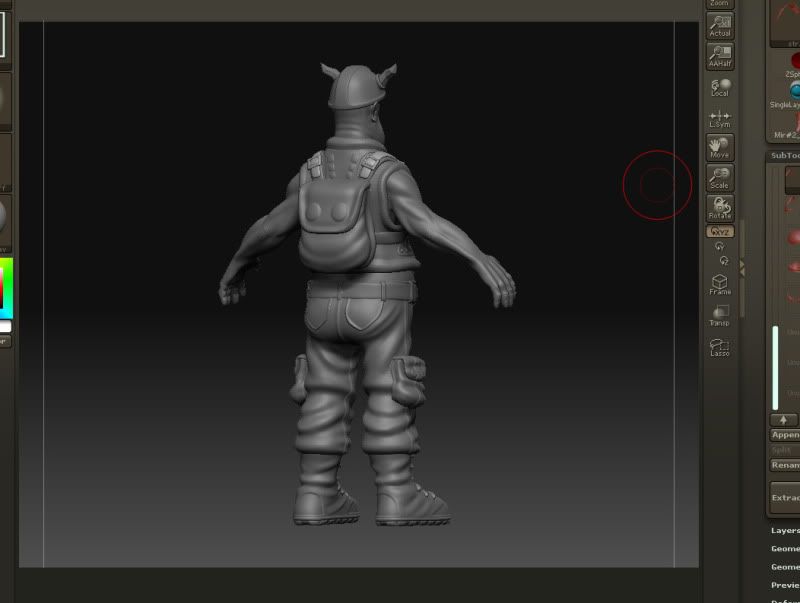This screenshot has height=603, width=800.
Task: Enable the Lasso selection mode
Action: click(x=720, y=346)
